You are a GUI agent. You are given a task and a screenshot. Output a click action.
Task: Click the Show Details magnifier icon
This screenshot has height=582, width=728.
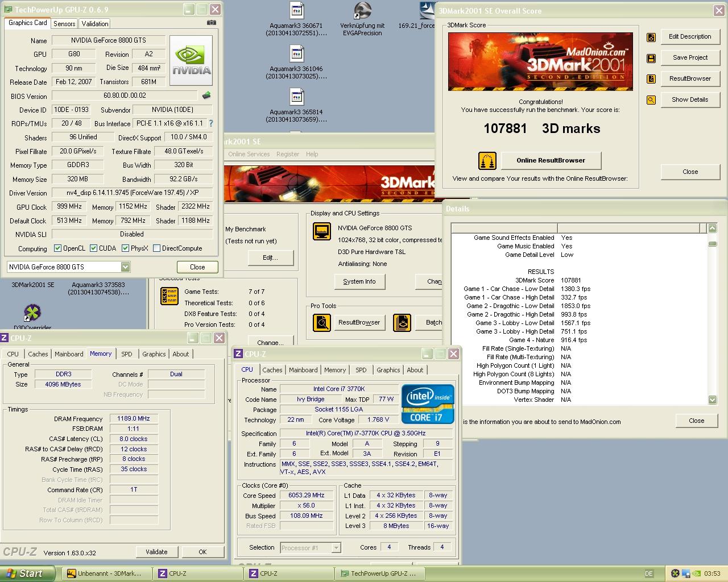(x=651, y=100)
